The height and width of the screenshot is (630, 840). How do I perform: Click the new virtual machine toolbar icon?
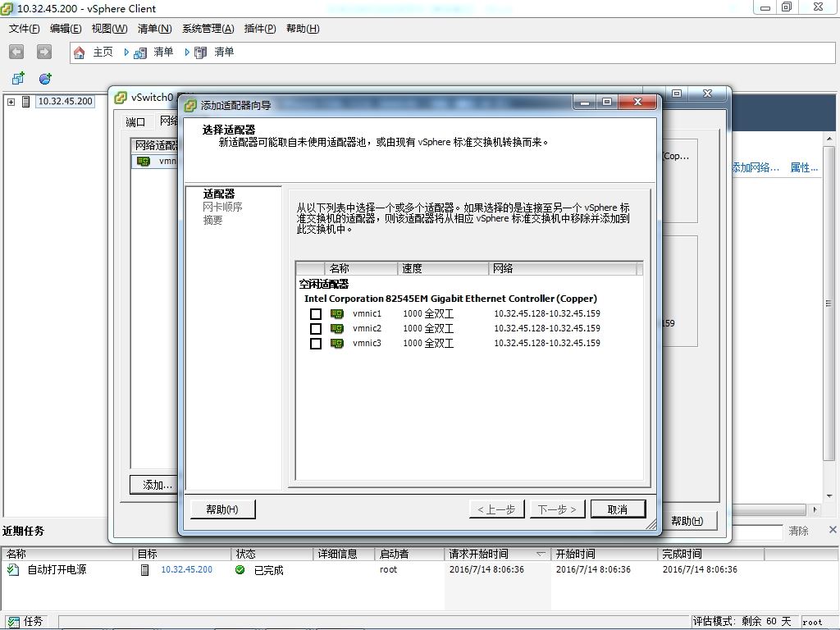point(18,79)
